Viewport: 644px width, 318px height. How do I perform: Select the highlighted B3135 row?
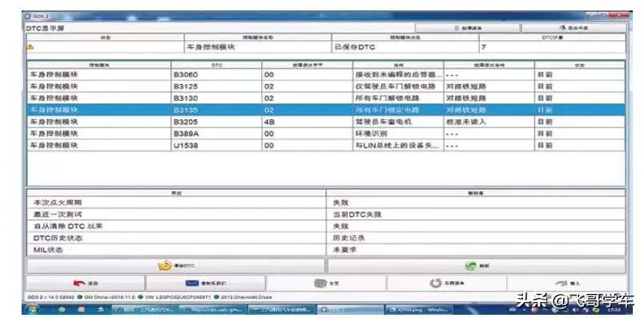click(x=326, y=110)
